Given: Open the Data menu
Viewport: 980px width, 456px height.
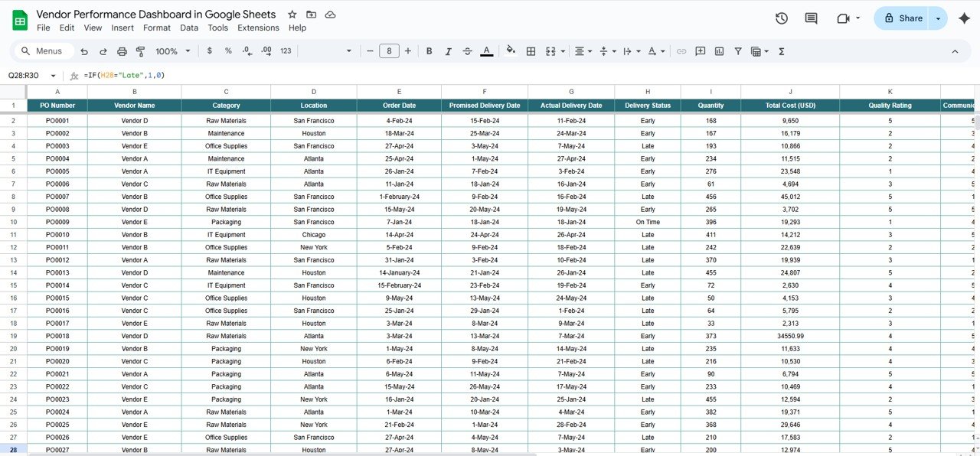Looking at the screenshot, I should pyautogui.click(x=189, y=28).
